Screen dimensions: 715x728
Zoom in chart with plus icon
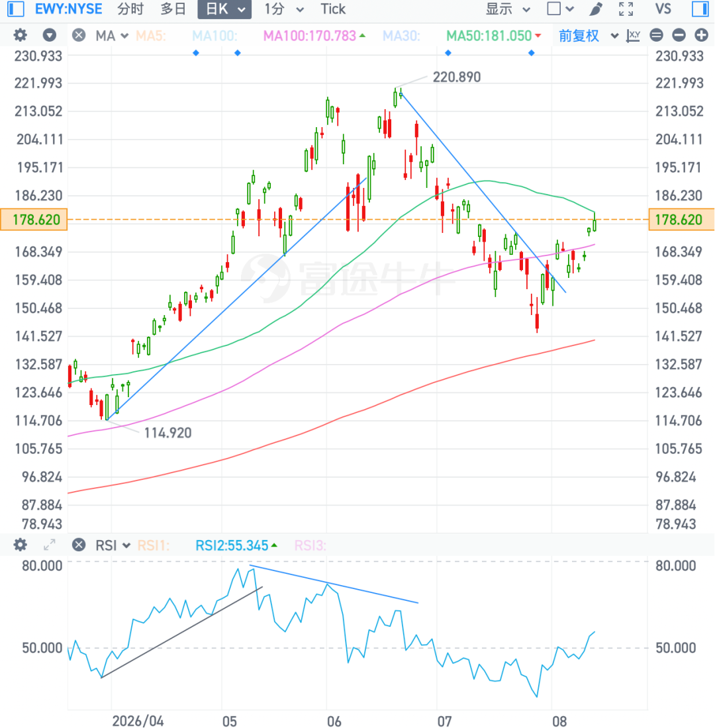coord(701,35)
